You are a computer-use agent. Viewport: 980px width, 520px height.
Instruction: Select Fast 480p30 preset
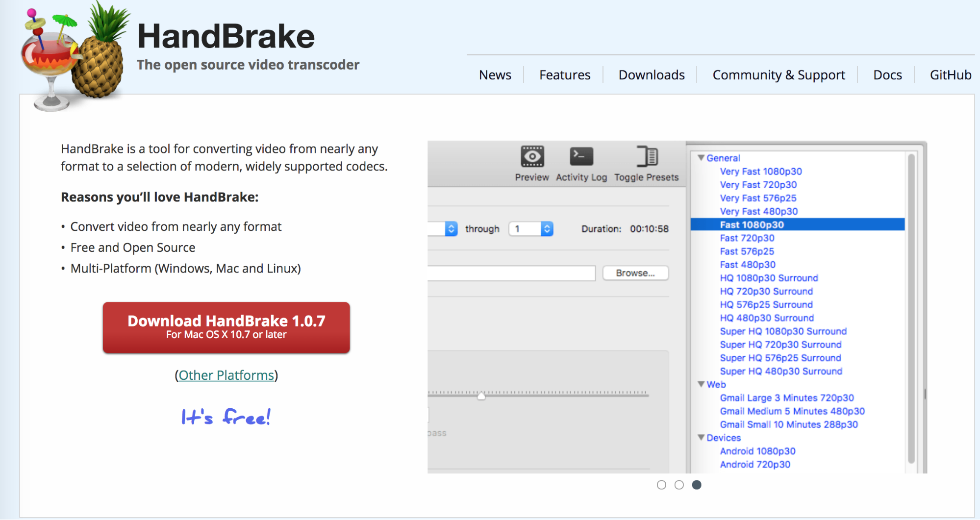(748, 265)
